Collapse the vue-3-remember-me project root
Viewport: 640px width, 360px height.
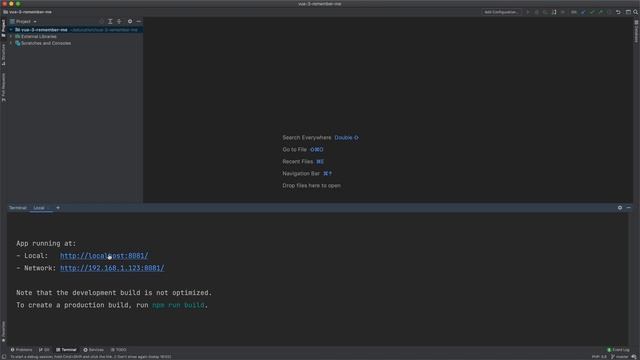click(x=11, y=30)
